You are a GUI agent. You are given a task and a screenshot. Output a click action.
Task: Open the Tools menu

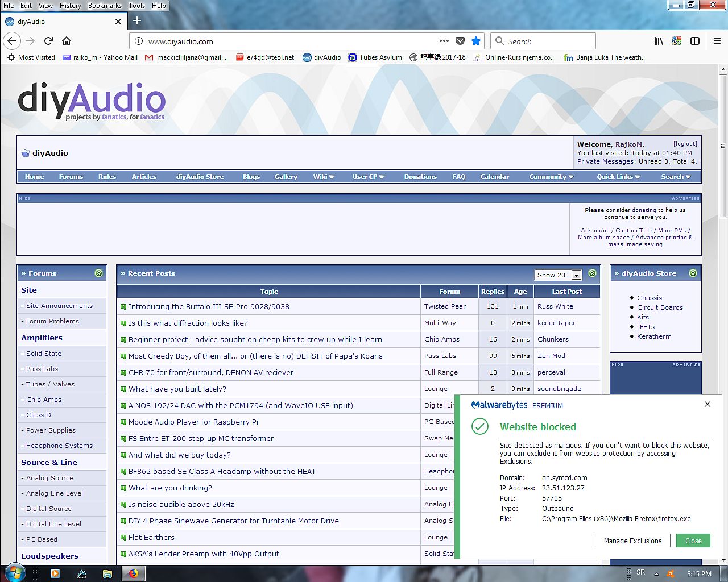[x=136, y=6]
